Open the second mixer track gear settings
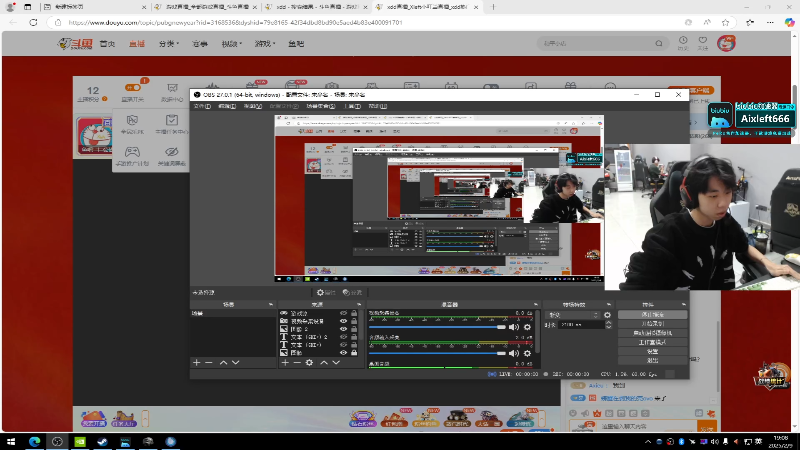 tap(528, 353)
